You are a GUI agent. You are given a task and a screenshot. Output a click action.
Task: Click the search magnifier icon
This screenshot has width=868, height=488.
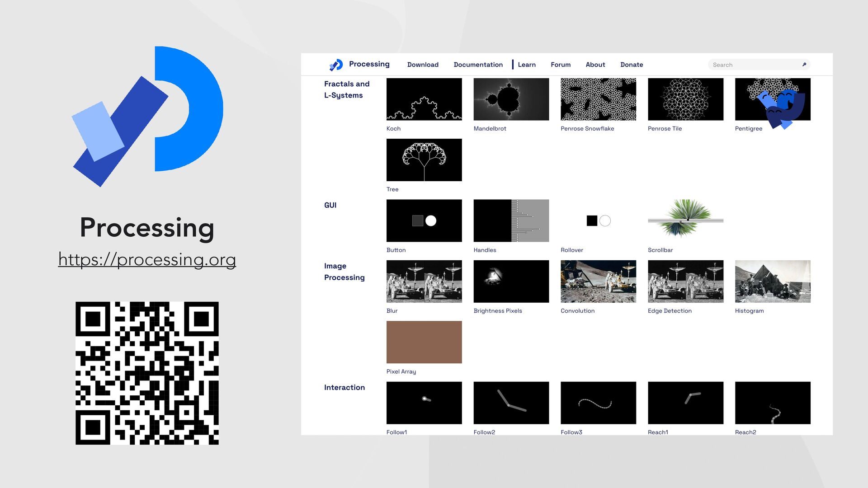804,65
